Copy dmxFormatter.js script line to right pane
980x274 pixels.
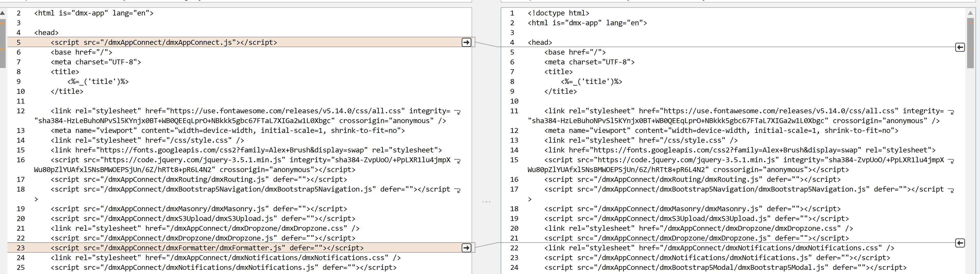pyautogui.click(x=466, y=248)
